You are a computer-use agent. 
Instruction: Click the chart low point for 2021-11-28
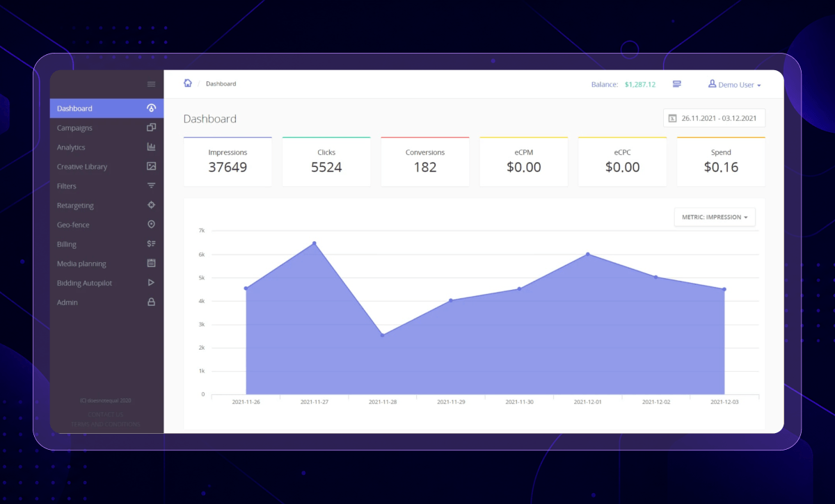[x=383, y=335]
